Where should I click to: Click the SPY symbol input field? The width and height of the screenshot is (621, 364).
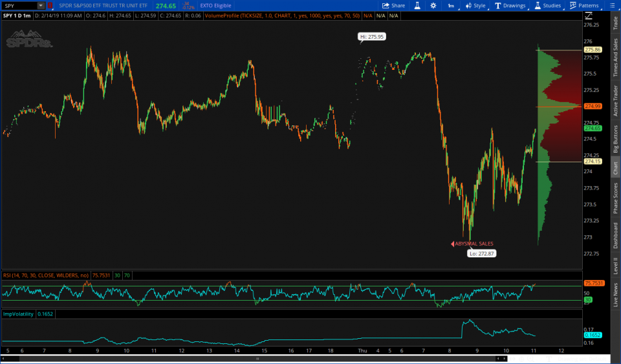tap(20, 6)
